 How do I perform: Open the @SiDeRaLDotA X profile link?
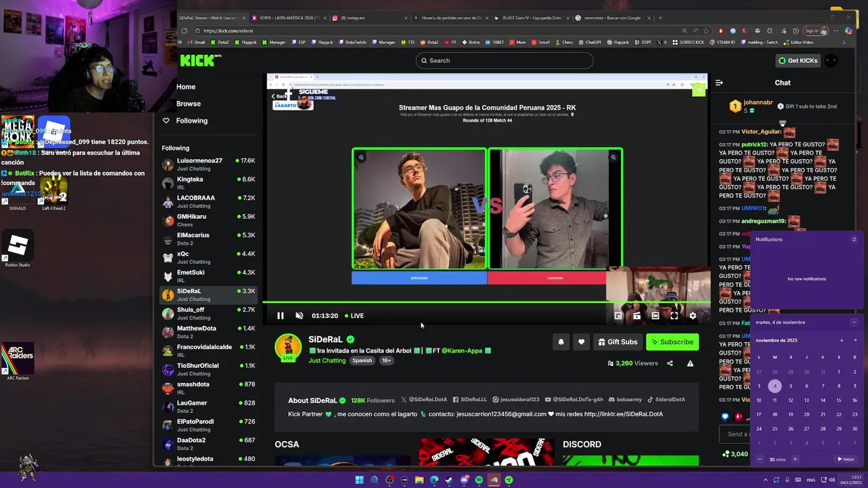(424, 400)
